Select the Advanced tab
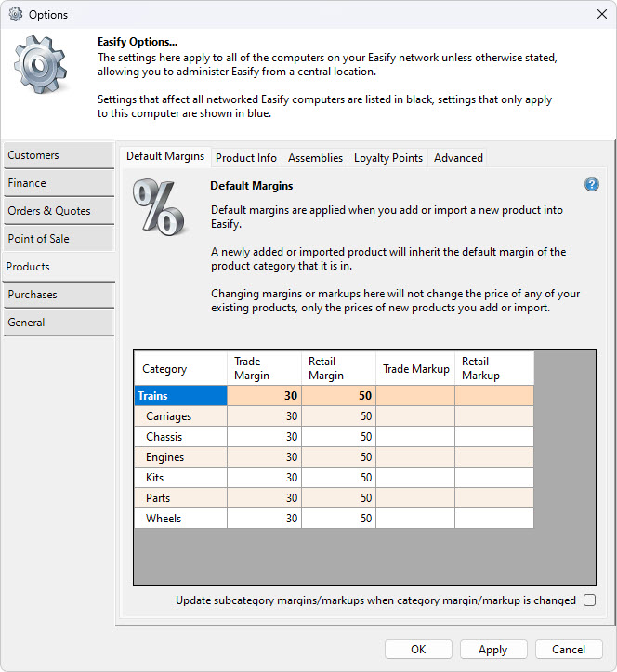The image size is (617, 672). point(458,158)
